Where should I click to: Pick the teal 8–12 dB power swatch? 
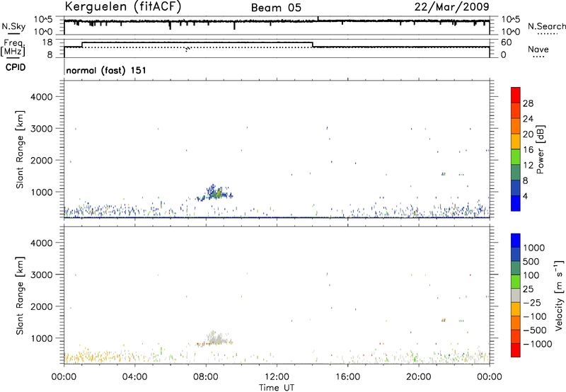(x=516, y=173)
